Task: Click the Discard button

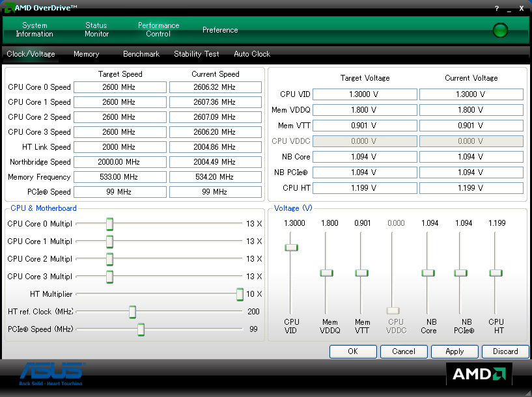Action: pyautogui.click(x=505, y=351)
